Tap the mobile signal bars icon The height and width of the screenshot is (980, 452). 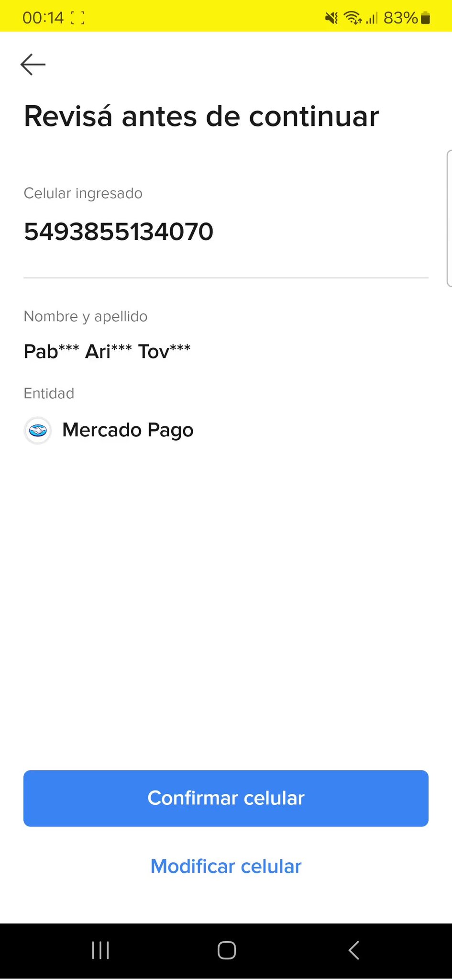coord(372,18)
